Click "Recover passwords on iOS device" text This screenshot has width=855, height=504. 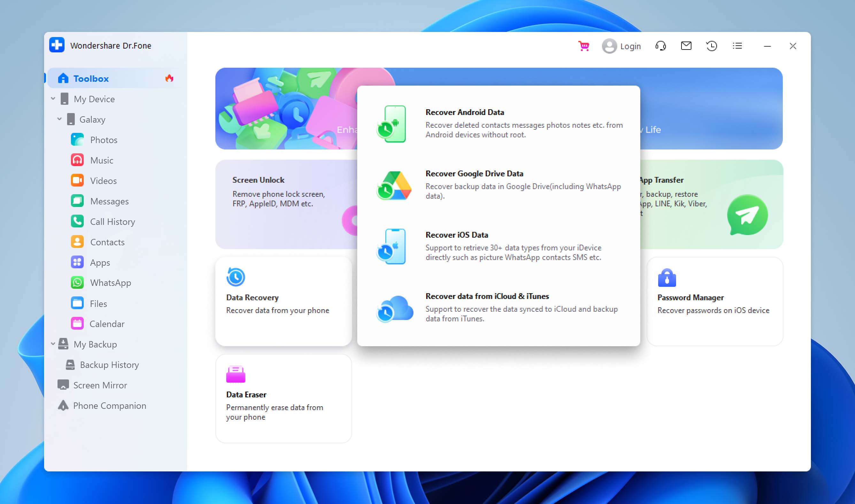pyautogui.click(x=713, y=310)
